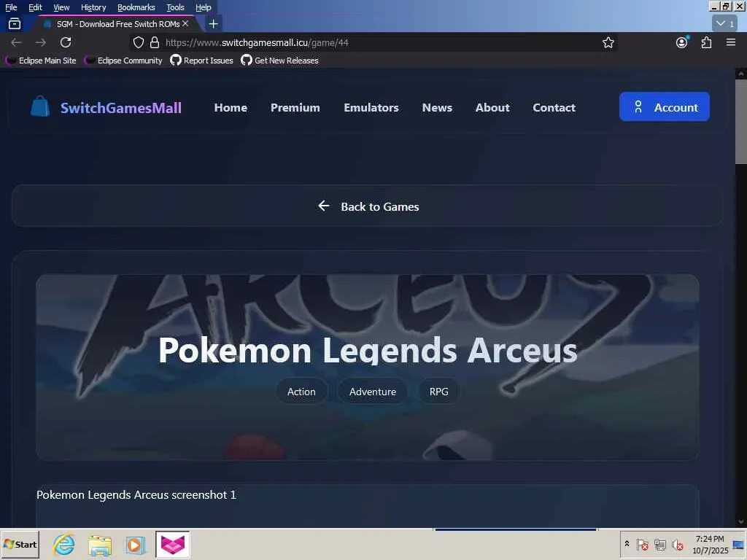Open the hamburger application menu

(x=731, y=42)
